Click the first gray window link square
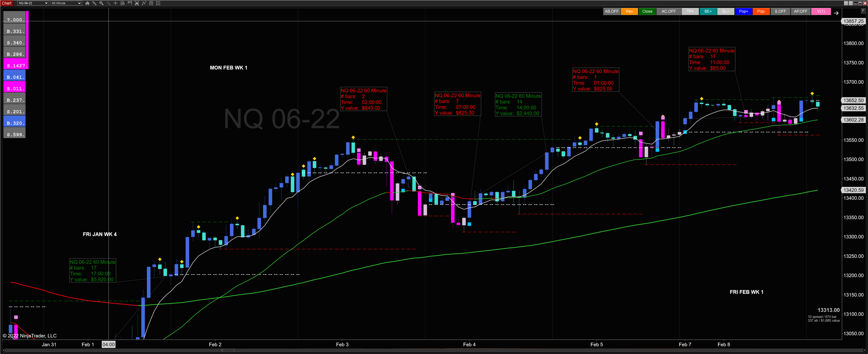Screen dimensions: 868x354 coord(846,3)
